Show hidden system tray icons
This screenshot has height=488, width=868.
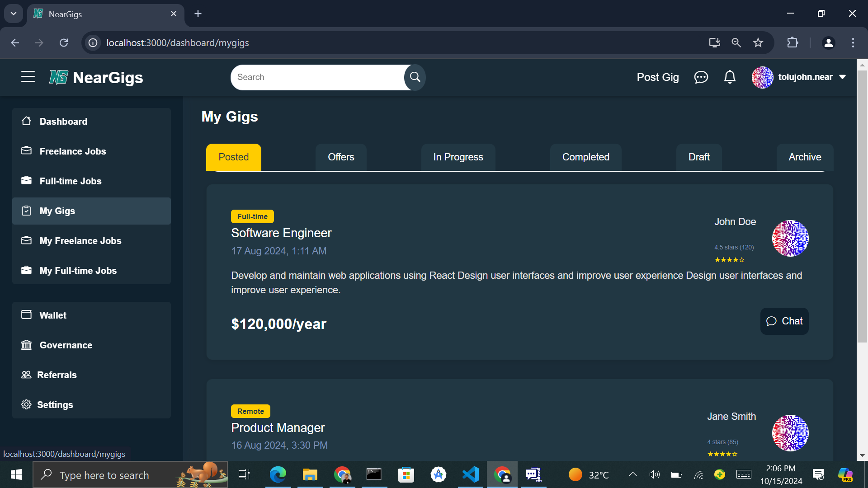[x=632, y=474]
